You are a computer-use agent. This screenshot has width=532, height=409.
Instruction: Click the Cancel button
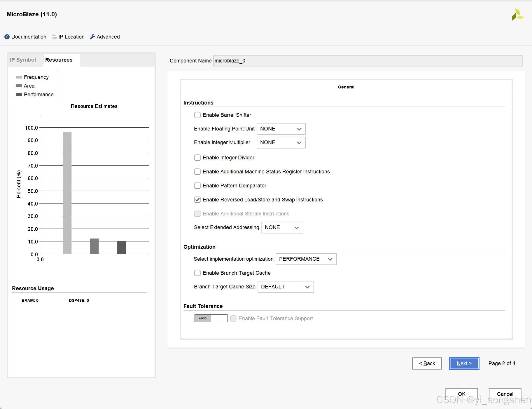[x=505, y=394]
